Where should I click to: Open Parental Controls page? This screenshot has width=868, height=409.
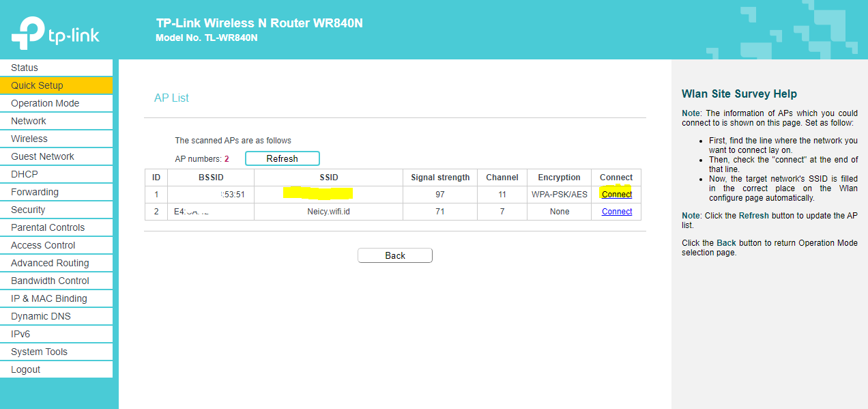[56, 227]
